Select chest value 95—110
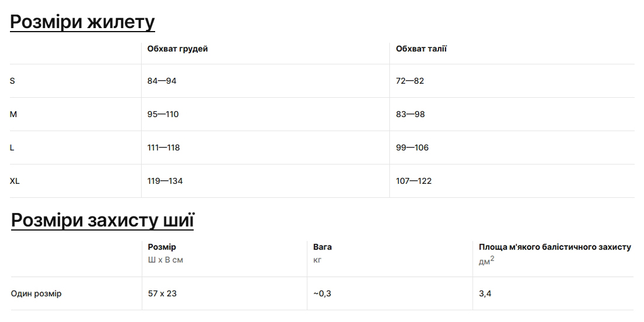Viewport: 644px width, 322px height. click(x=163, y=114)
